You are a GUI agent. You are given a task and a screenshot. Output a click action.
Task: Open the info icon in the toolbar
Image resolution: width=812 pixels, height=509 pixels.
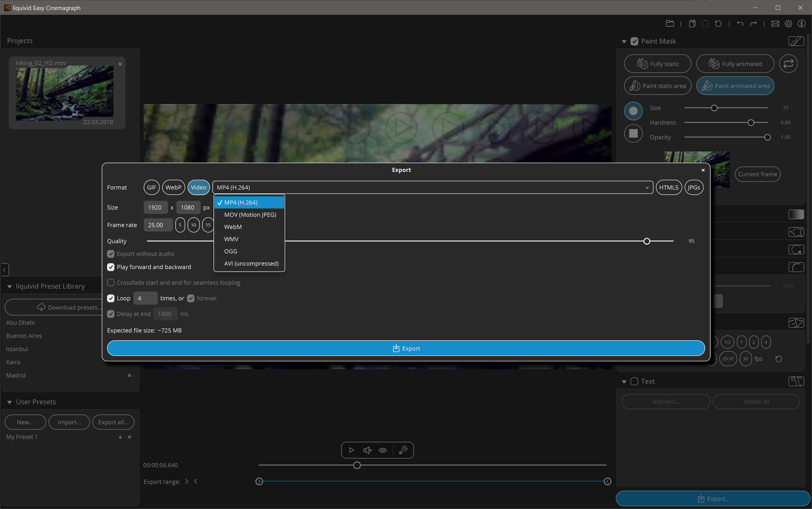click(801, 24)
